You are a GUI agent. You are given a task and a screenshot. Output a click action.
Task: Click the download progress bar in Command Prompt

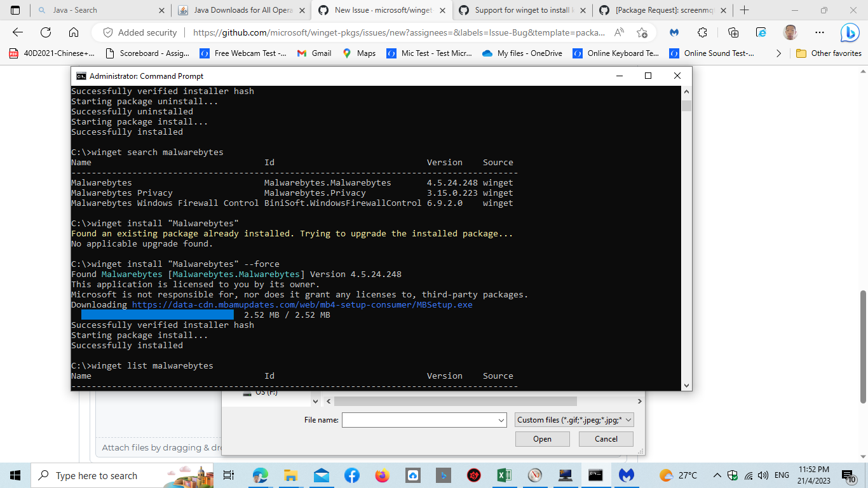click(159, 315)
